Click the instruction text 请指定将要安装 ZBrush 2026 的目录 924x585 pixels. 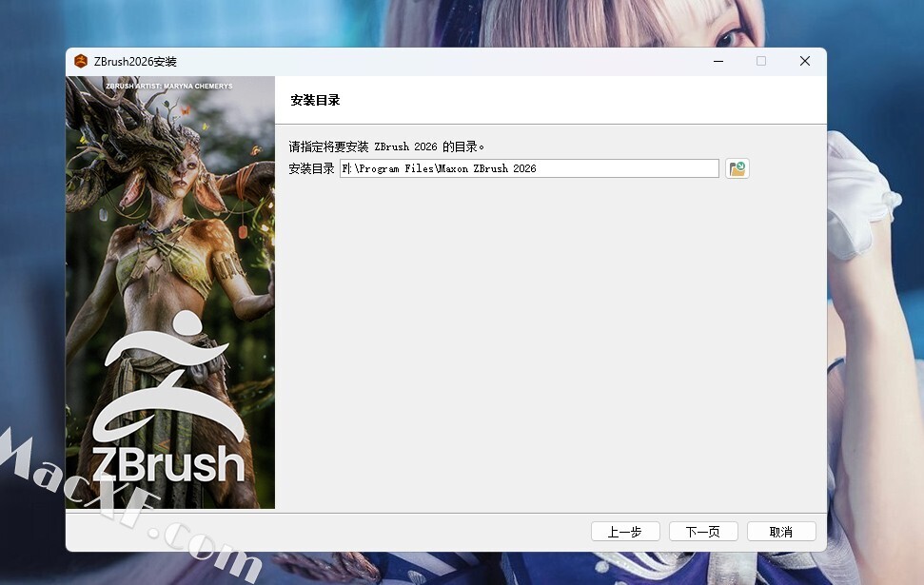386,146
